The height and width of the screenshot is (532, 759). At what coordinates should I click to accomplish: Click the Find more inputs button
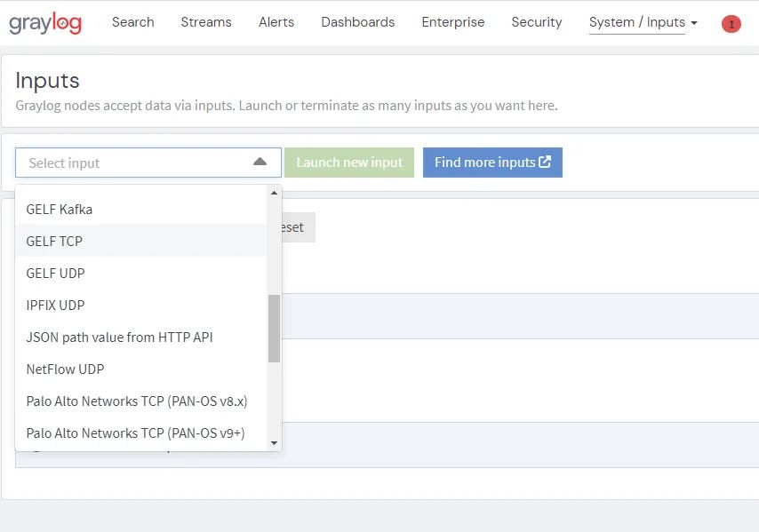point(492,163)
